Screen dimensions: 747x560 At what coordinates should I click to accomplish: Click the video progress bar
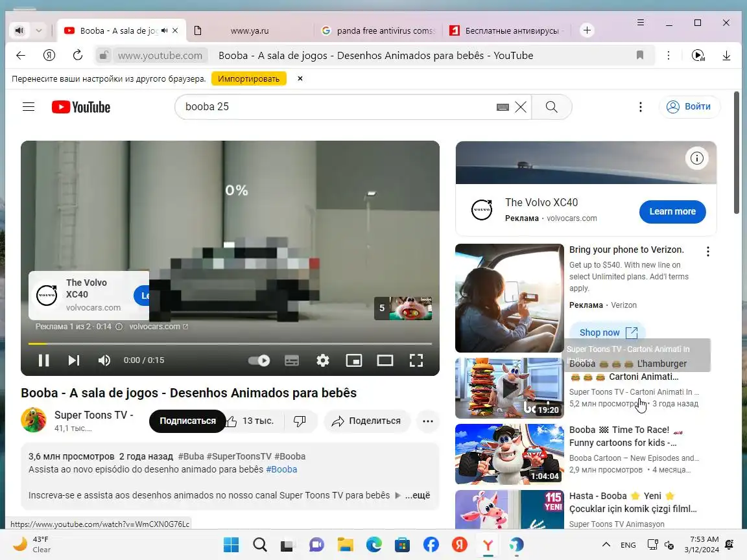click(x=230, y=344)
